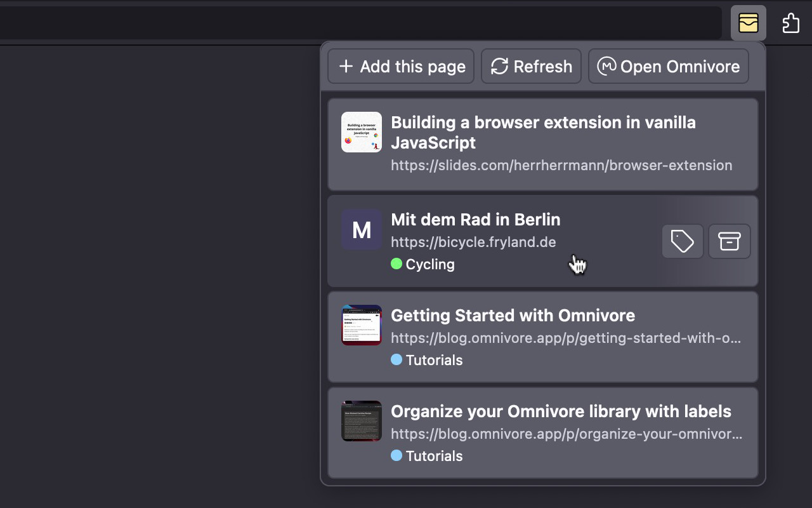Open the Mit dem Rad in Berlin title
812x508 pixels.
[x=476, y=219]
